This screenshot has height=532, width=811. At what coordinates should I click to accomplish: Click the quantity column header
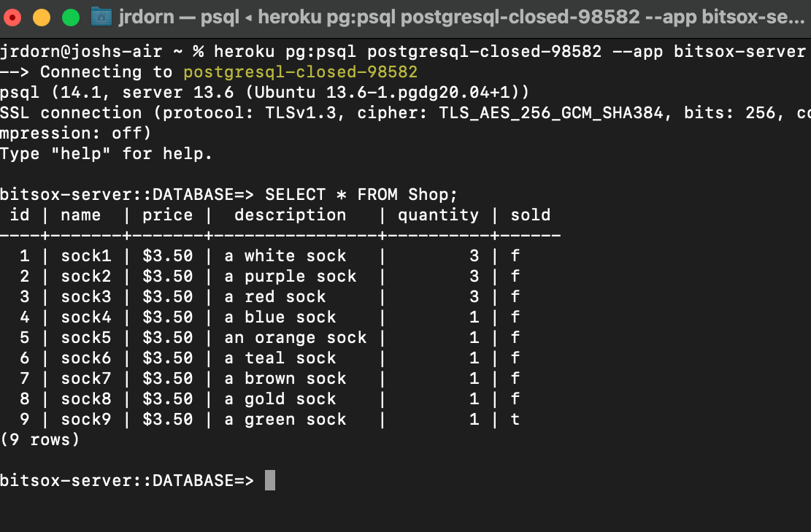pyautogui.click(x=438, y=215)
